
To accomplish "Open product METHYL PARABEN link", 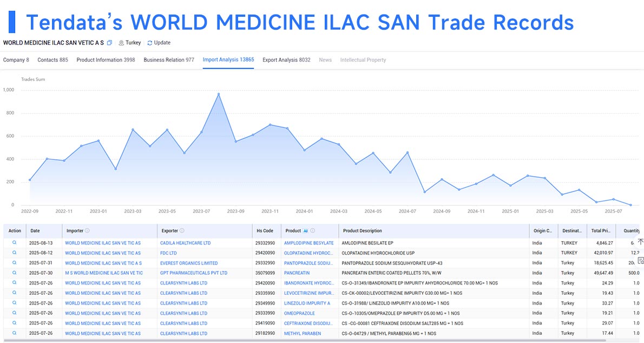I will [303, 334].
